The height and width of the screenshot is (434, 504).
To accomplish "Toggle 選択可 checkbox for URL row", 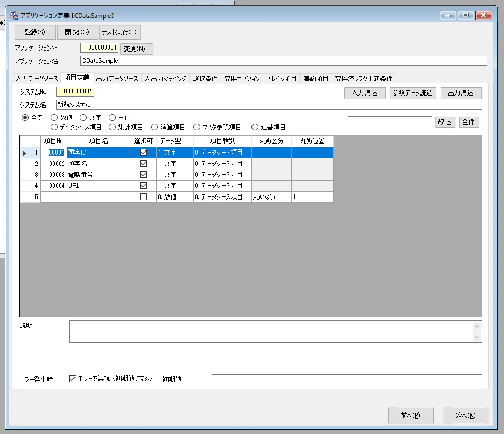I will [x=143, y=186].
